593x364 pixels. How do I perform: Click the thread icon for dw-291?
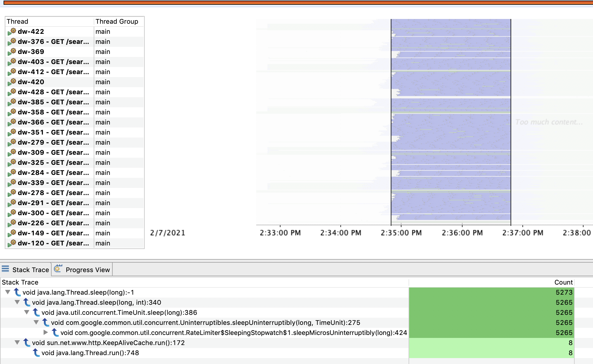pos(12,203)
